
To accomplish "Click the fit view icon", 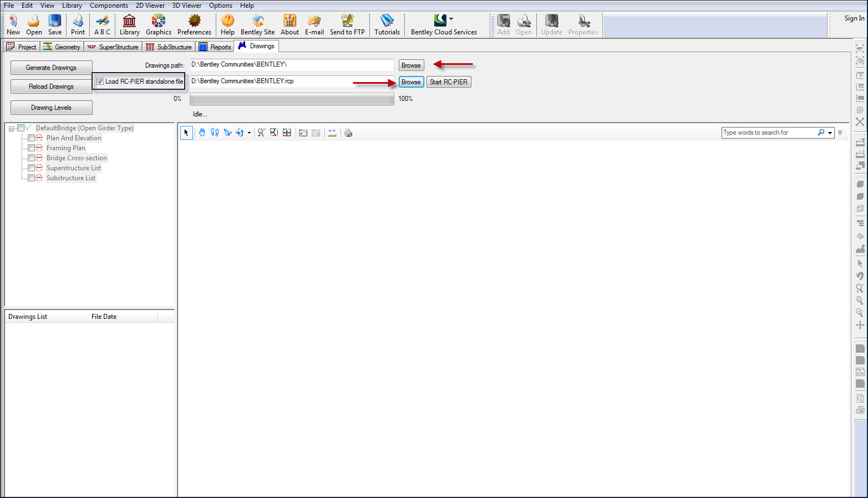I will pos(287,133).
